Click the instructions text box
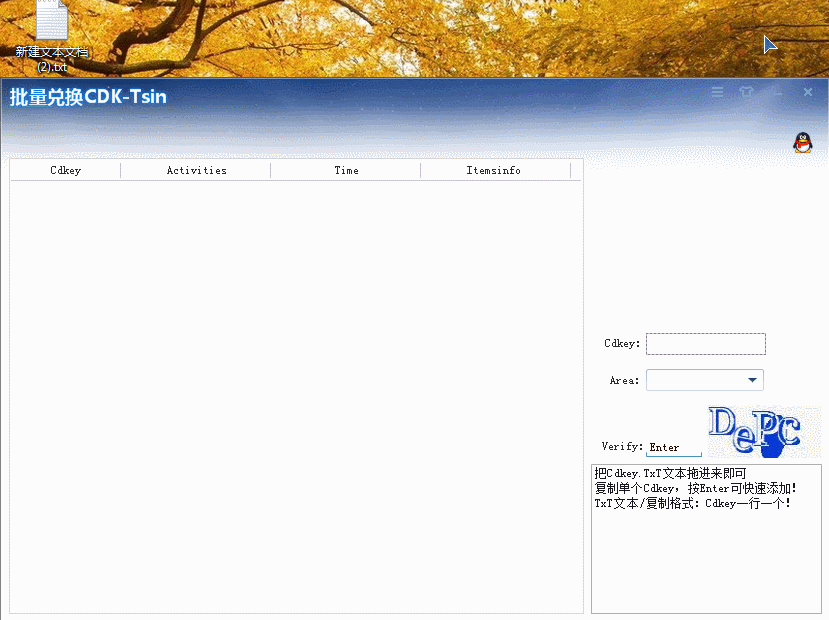Screen dimensions: 829x620 [x=706, y=539]
